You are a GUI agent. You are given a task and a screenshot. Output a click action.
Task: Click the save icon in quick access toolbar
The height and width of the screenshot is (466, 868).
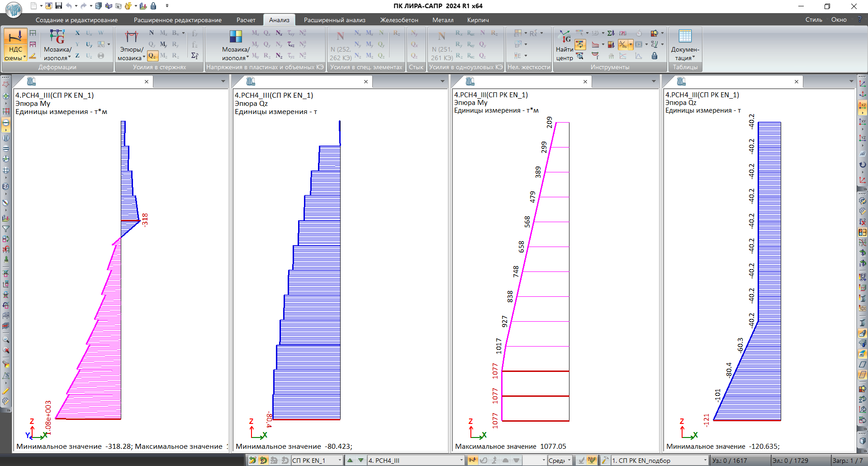click(x=59, y=6)
